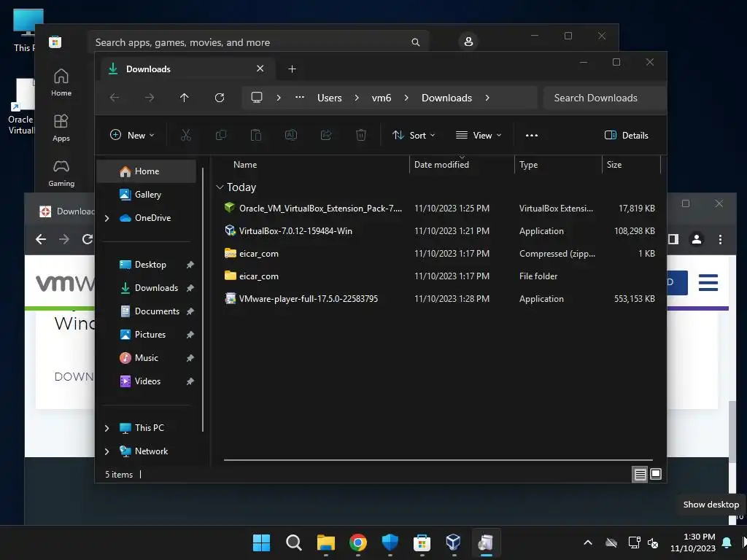
Task: Toggle Chrome side panel icon
Action: (x=673, y=239)
